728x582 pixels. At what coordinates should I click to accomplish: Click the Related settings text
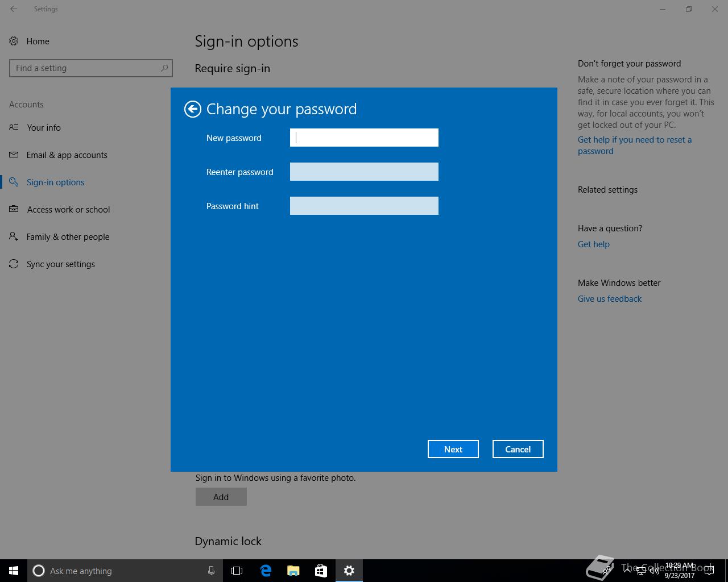coord(607,190)
